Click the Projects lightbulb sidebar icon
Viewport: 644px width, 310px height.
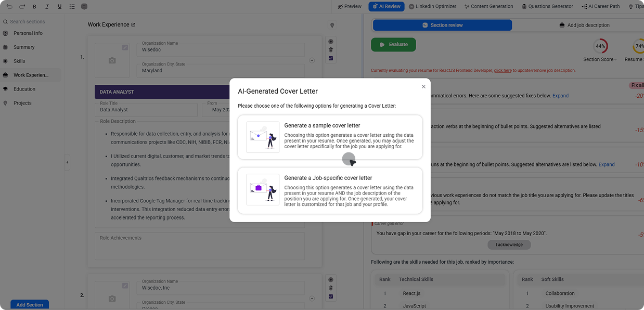tap(5, 103)
